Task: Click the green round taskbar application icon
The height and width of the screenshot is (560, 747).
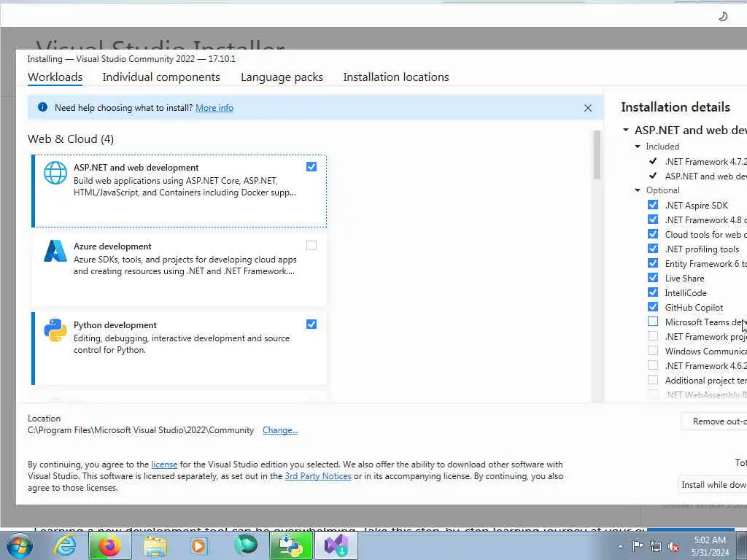Action: pos(246,545)
